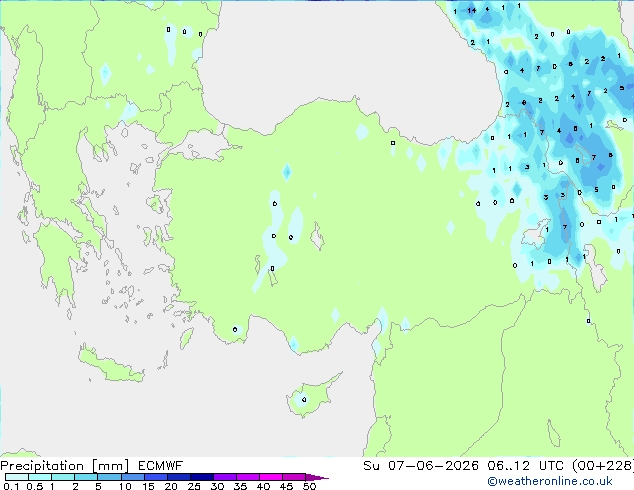Screen dimensions: 634x490
Task: Click the over-50 mm legend arrow tip
Action: coord(317,477)
